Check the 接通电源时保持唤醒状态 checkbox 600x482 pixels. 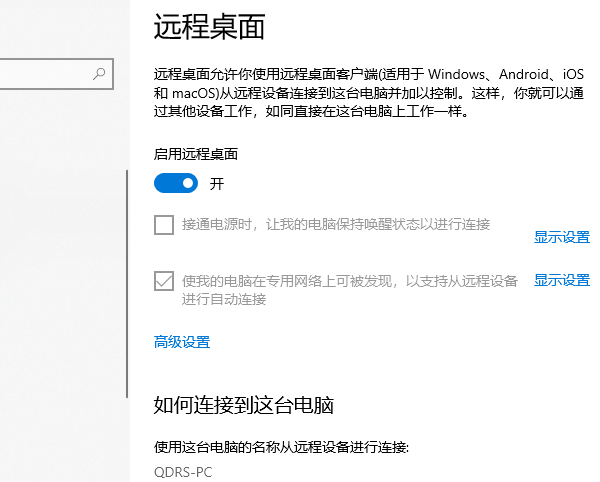[164, 225]
